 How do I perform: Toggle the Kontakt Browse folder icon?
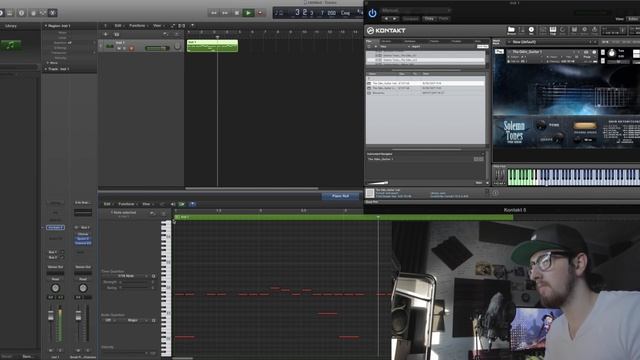point(511,31)
